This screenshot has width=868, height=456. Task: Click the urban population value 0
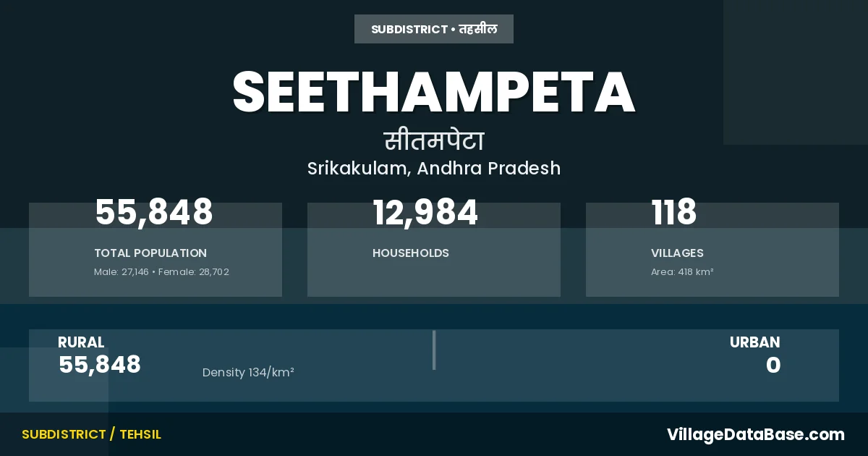tap(773, 366)
